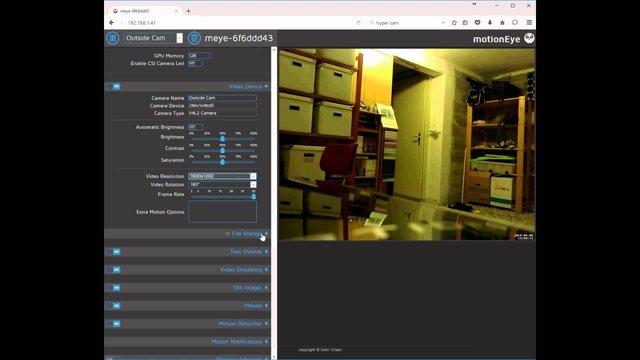Click the browser search box

coord(406,23)
